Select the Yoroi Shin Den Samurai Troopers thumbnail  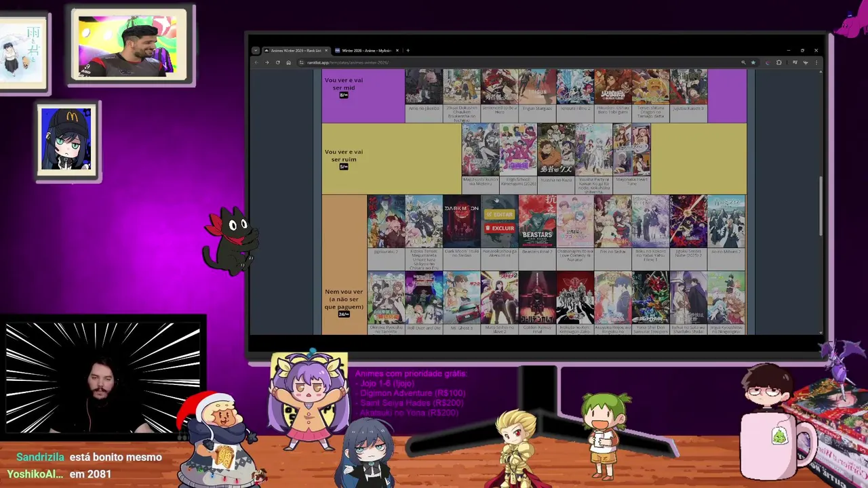650,298
